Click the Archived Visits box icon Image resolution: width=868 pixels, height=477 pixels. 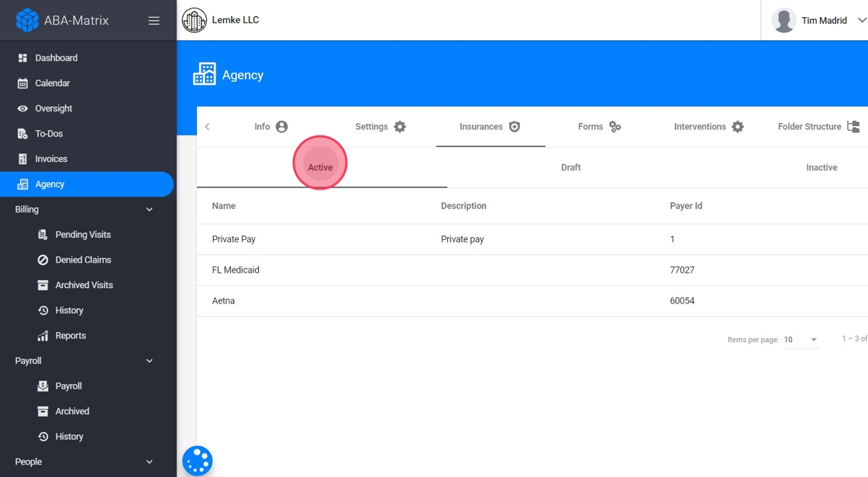(x=43, y=285)
